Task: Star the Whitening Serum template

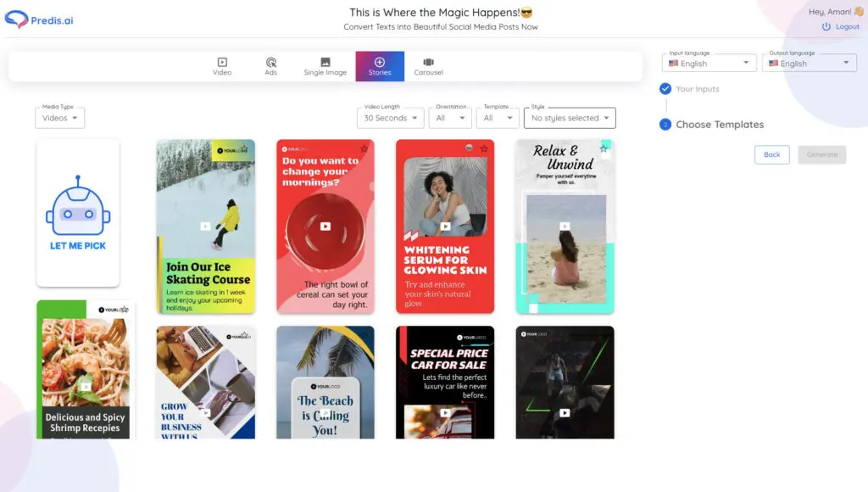Action: click(484, 148)
